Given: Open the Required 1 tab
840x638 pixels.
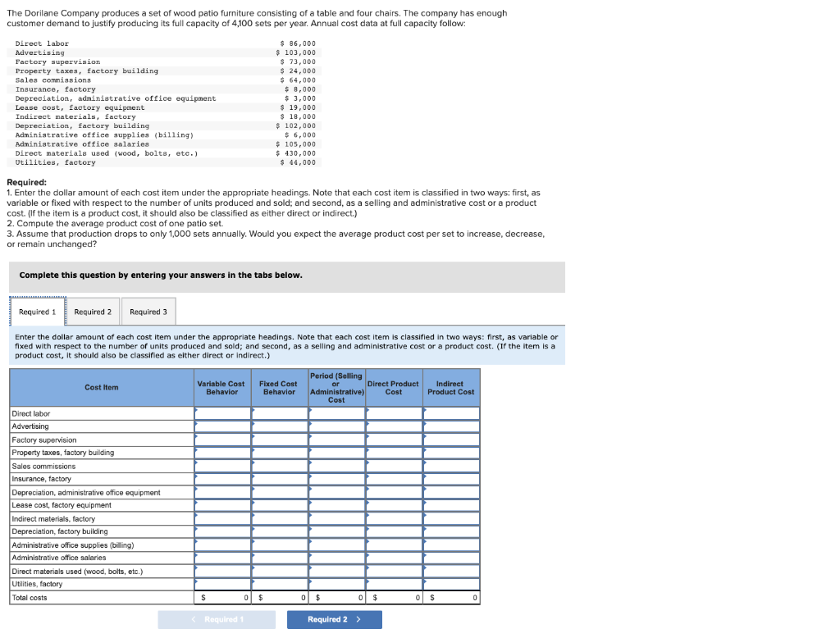Looking at the screenshot, I should 38,312.
